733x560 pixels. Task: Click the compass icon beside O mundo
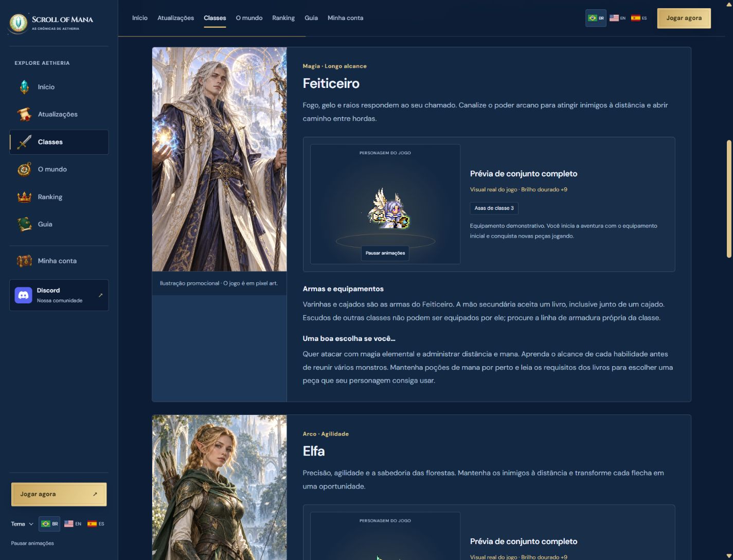pos(24,169)
